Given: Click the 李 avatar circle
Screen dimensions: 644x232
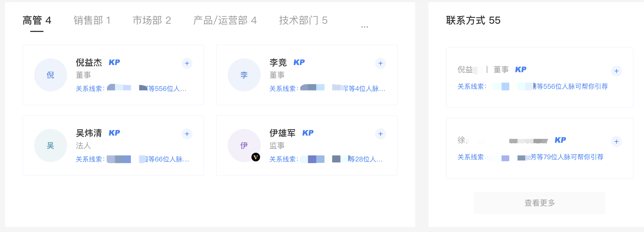Looking at the screenshot, I should (244, 75).
